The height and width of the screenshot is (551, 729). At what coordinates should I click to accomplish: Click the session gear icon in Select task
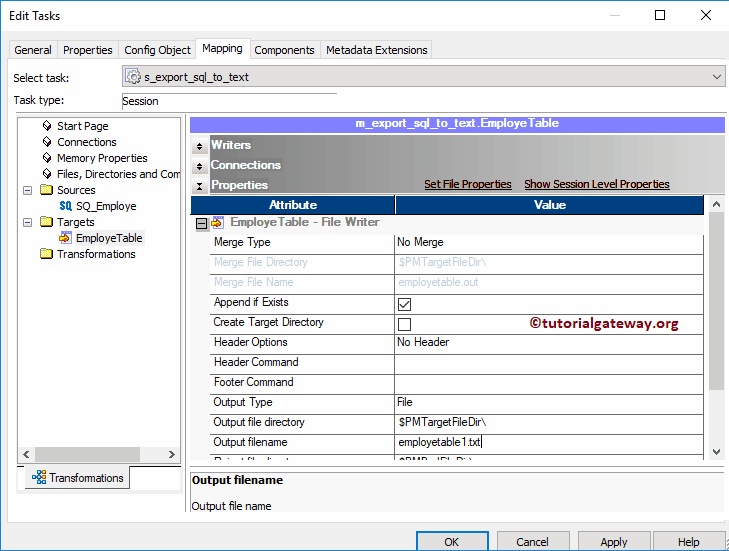tap(133, 77)
